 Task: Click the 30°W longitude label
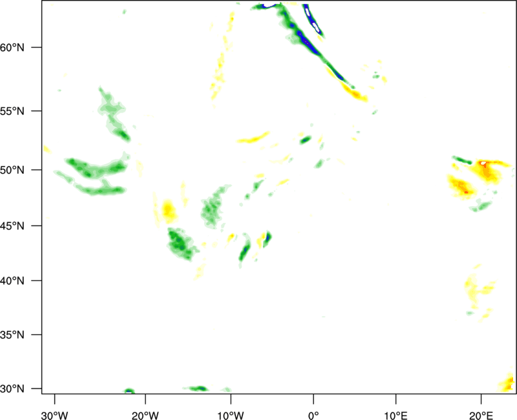pyautogui.click(x=55, y=415)
